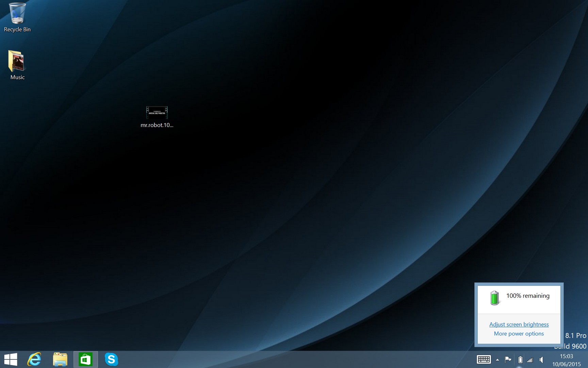Select the mr.robot video file thumbnail
Screen dimensions: 588x368
pyautogui.click(x=157, y=112)
